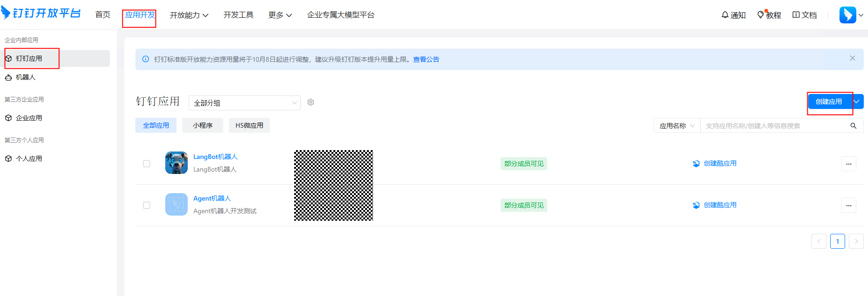Open the 查看公告 link

[426, 59]
